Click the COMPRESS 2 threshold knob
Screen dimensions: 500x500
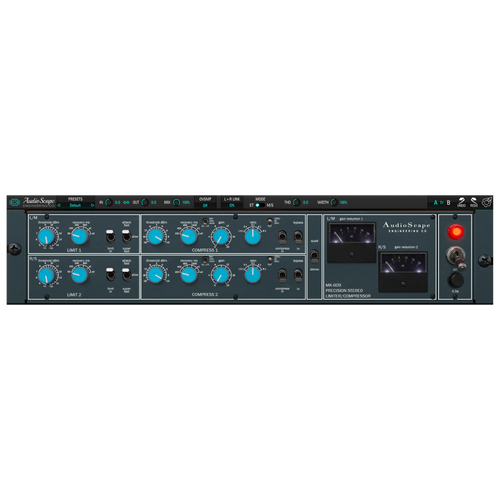tap(156, 275)
